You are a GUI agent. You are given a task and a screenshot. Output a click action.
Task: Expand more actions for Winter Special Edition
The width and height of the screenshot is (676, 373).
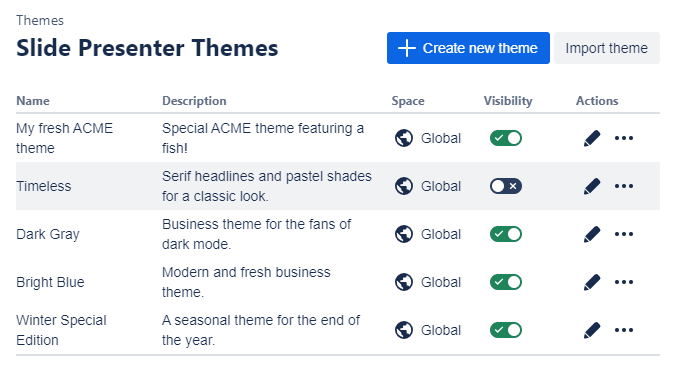(624, 330)
